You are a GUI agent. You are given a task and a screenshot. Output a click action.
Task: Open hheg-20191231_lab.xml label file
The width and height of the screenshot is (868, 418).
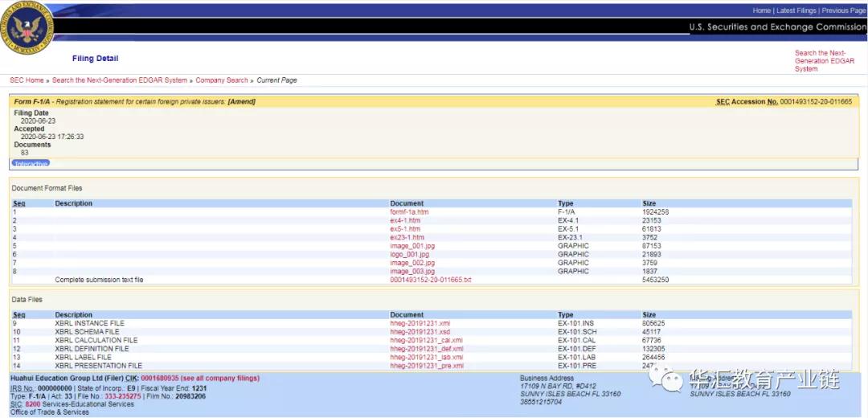(427, 358)
